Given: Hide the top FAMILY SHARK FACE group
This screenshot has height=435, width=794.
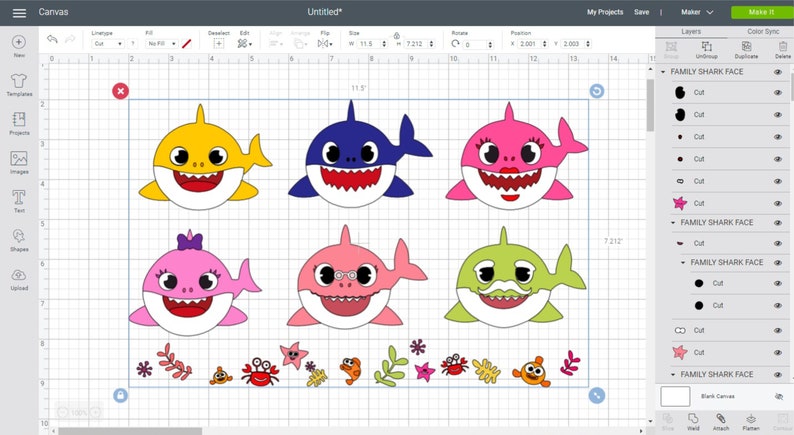Looking at the screenshot, I should pos(778,72).
